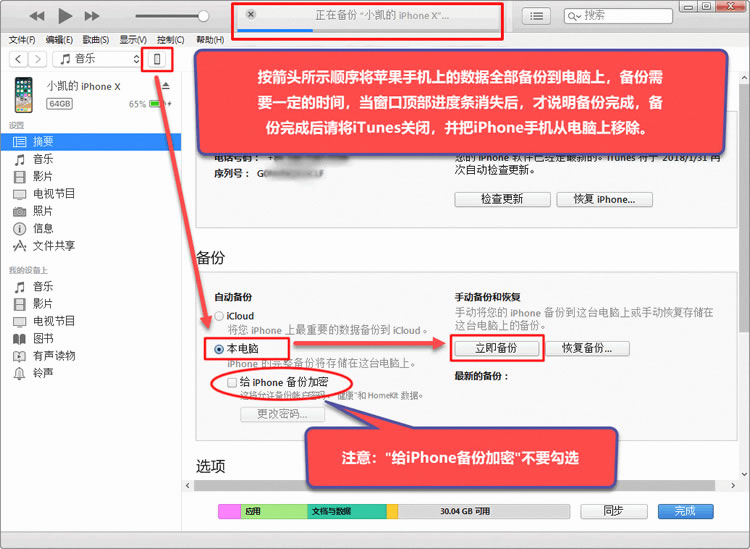Open the 音乐 media type dropdown

click(98, 59)
